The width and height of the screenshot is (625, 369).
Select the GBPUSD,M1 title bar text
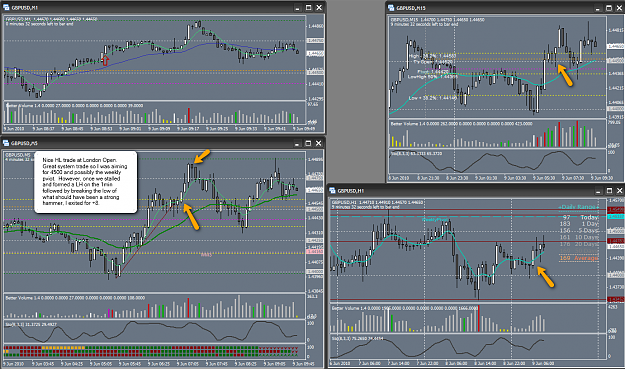point(25,8)
